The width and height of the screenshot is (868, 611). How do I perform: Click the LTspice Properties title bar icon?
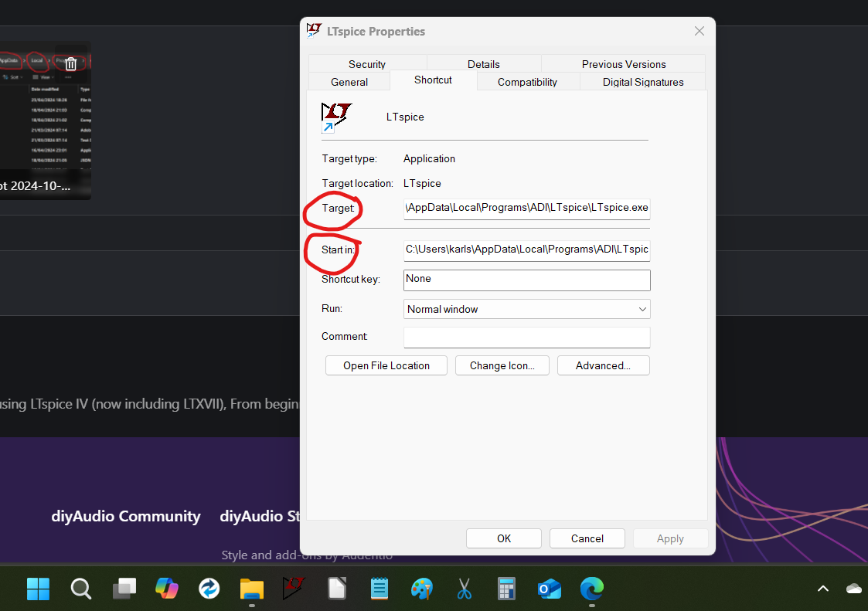[314, 30]
